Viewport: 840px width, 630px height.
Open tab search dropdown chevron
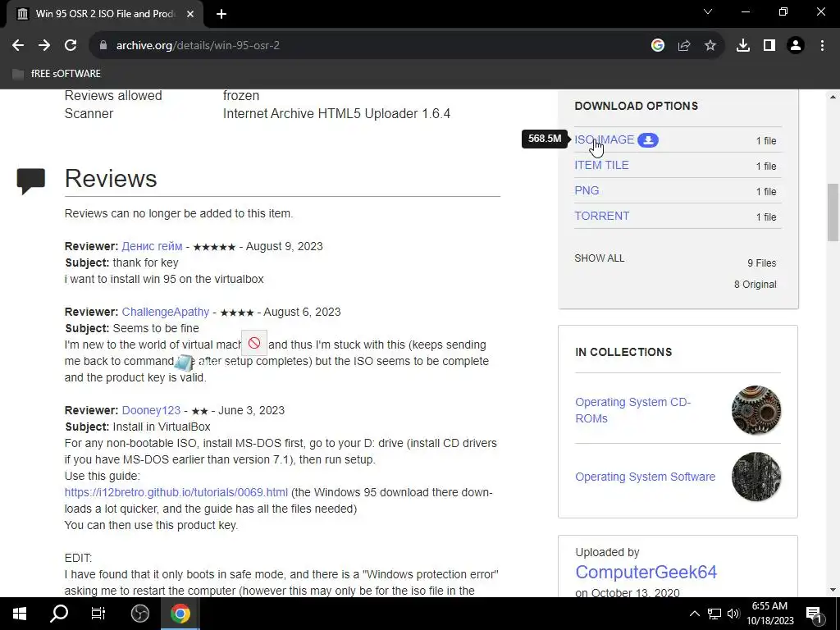click(x=708, y=11)
